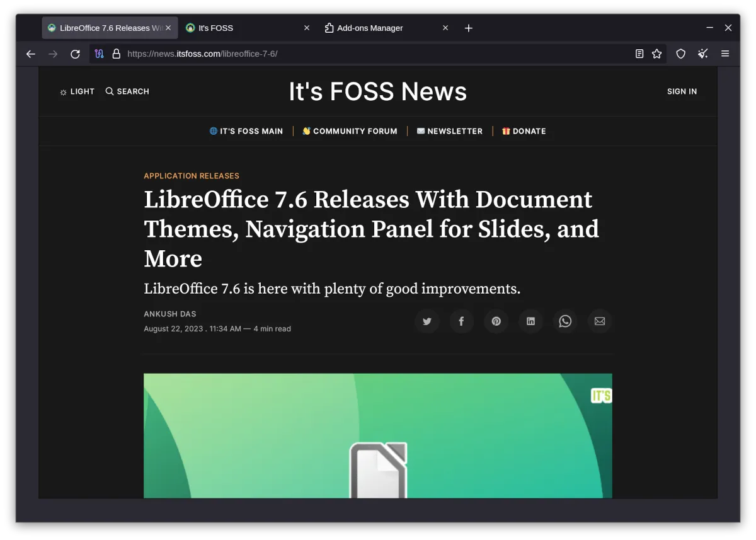The height and width of the screenshot is (540, 756).
Task: Toggle reader view in the address bar
Action: [639, 54]
